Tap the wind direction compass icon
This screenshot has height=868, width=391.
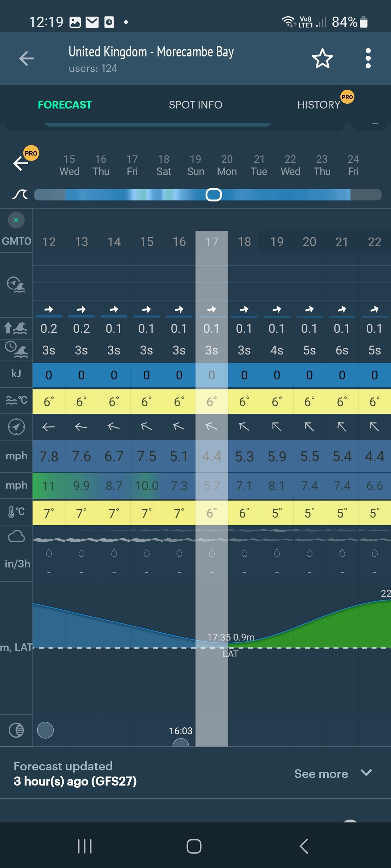pos(16,427)
